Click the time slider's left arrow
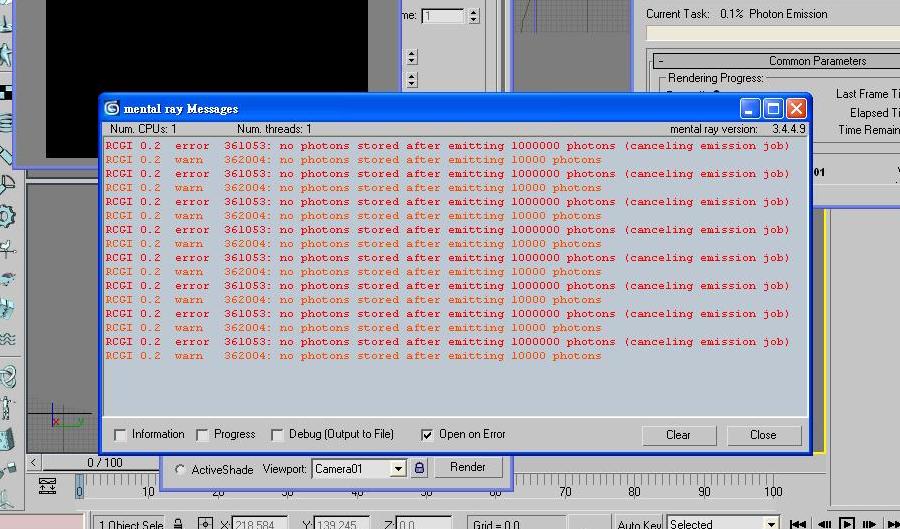 34,462
